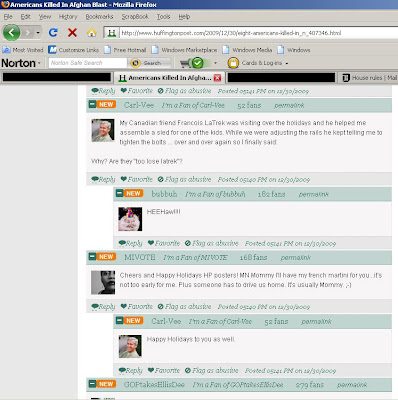The image size is (398, 400).
Task: Open bubbuh's profile name link
Action: coord(164,194)
